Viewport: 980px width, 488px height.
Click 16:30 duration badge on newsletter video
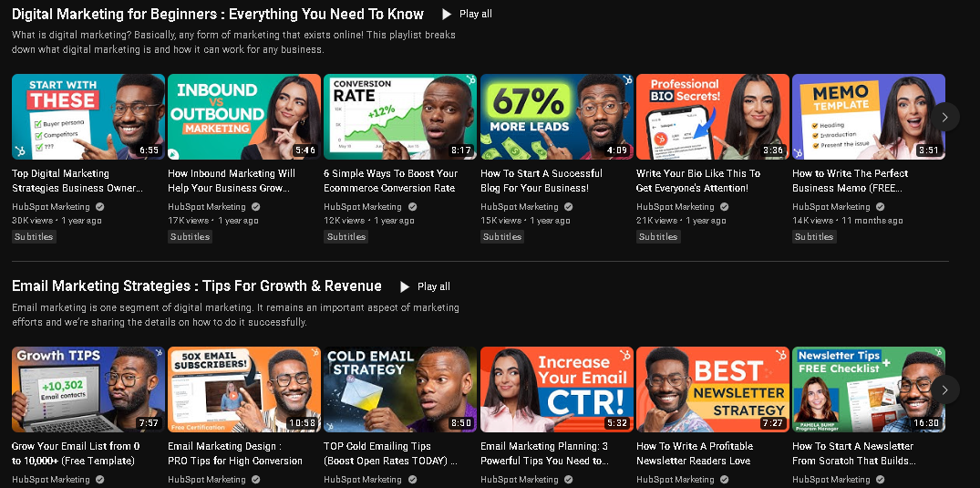(927, 423)
